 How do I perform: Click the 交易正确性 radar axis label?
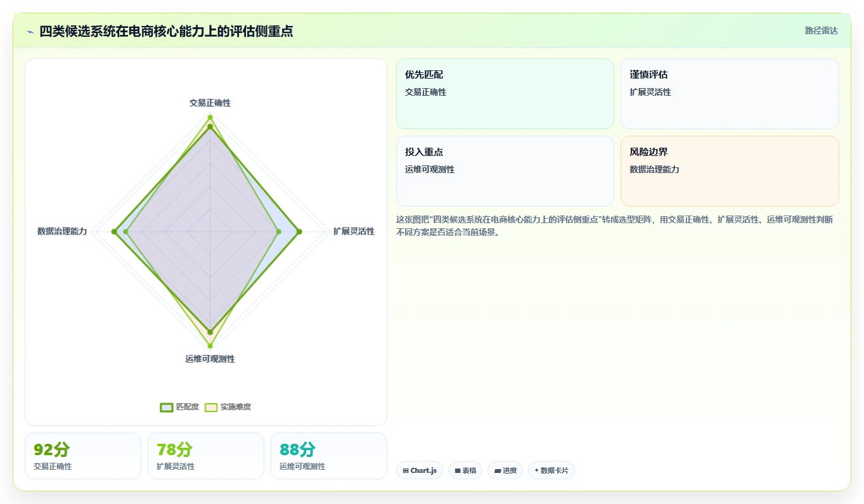click(x=210, y=103)
